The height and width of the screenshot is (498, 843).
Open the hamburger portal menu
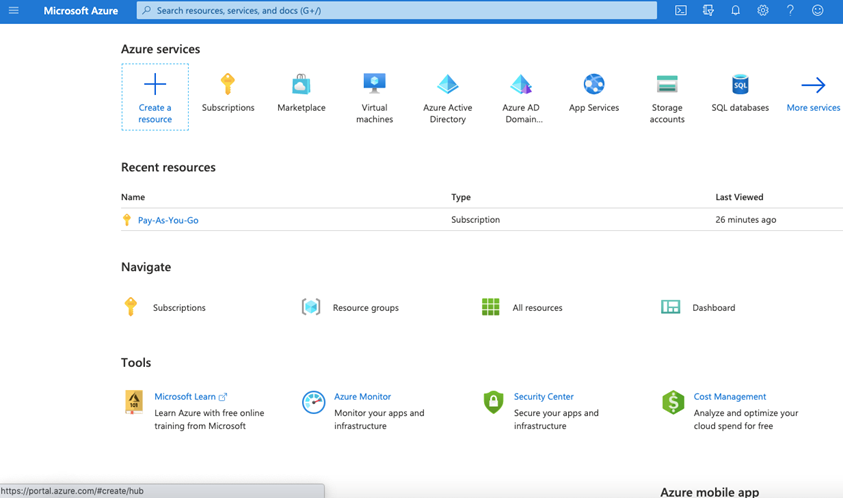(13, 10)
